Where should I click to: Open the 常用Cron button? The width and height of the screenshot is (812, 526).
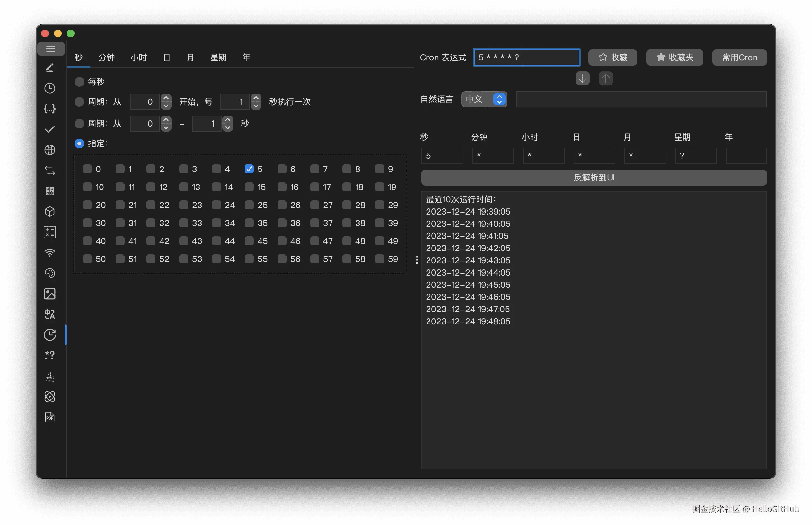(x=739, y=57)
